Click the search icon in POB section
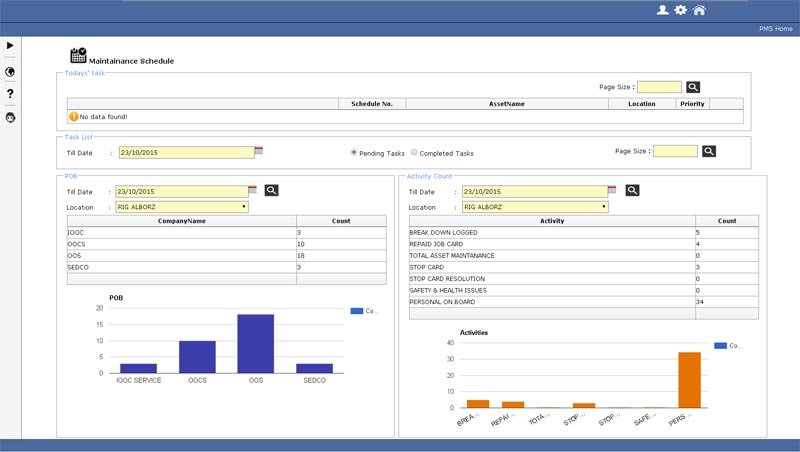Screen dimensions: 800x452 (271, 190)
